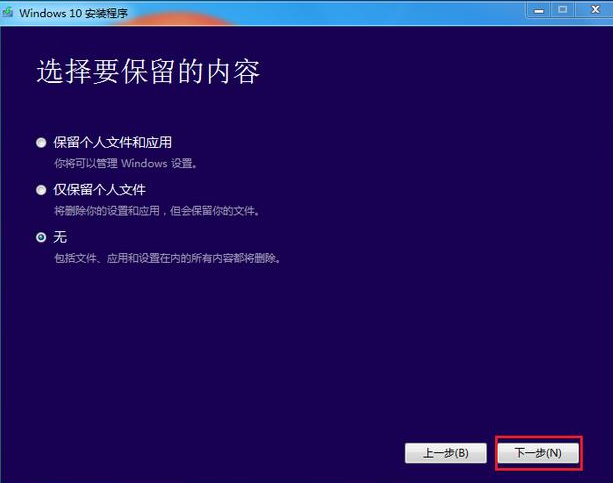Image resolution: width=613 pixels, height=483 pixels.
Task: Click the 无 option label text
Action: [59, 237]
